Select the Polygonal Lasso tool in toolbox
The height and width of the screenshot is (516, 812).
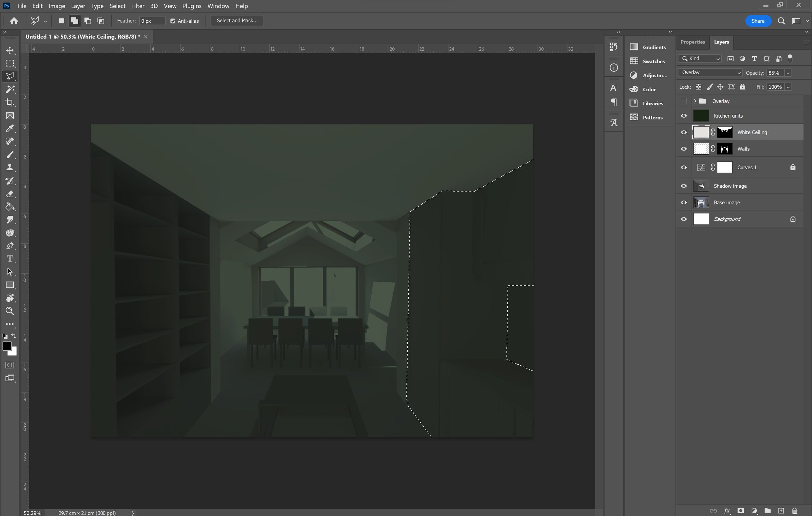[10, 77]
